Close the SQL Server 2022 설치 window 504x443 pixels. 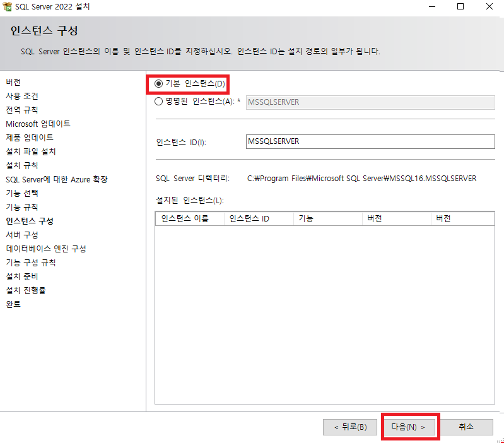[x=489, y=6]
